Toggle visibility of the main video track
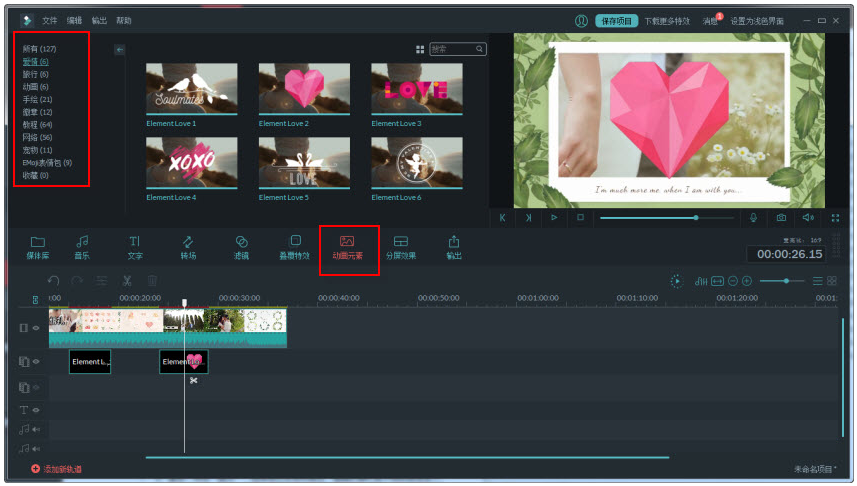The width and height of the screenshot is (857, 486). [x=36, y=328]
